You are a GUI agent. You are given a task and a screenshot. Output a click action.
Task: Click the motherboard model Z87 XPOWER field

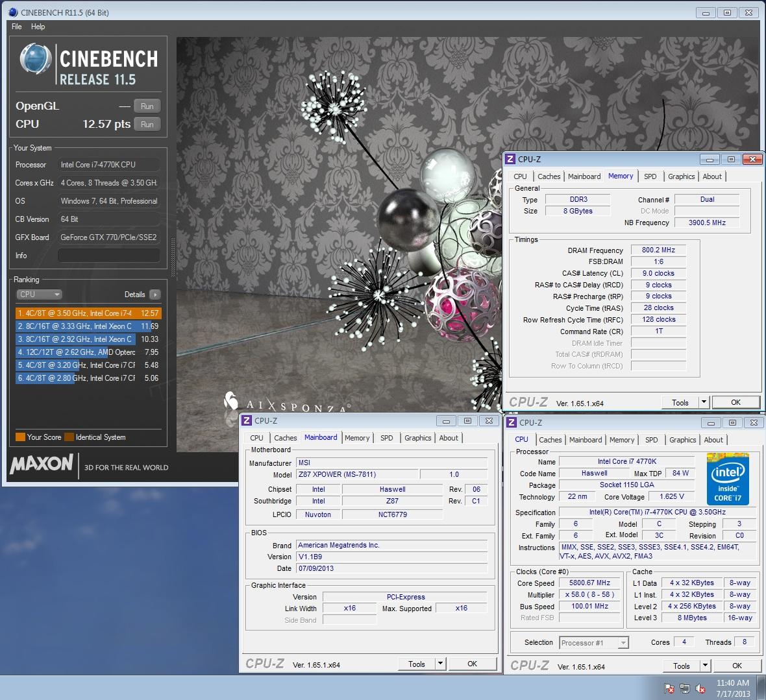(x=357, y=474)
